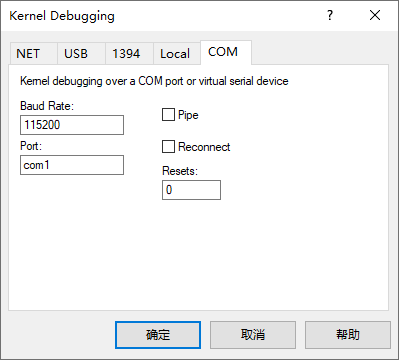The width and height of the screenshot is (399, 360).
Task: Tick the Reconnect checkbox
Action: point(168,147)
